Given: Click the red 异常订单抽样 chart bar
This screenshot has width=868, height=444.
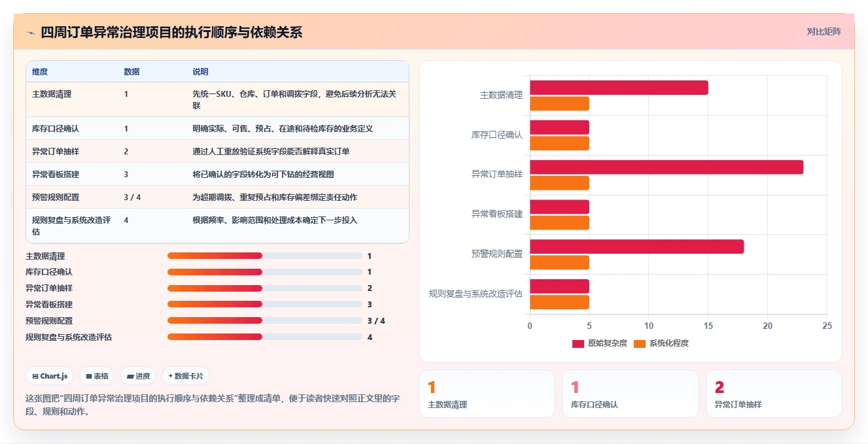Looking at the screenshot, I should (667, 167).
